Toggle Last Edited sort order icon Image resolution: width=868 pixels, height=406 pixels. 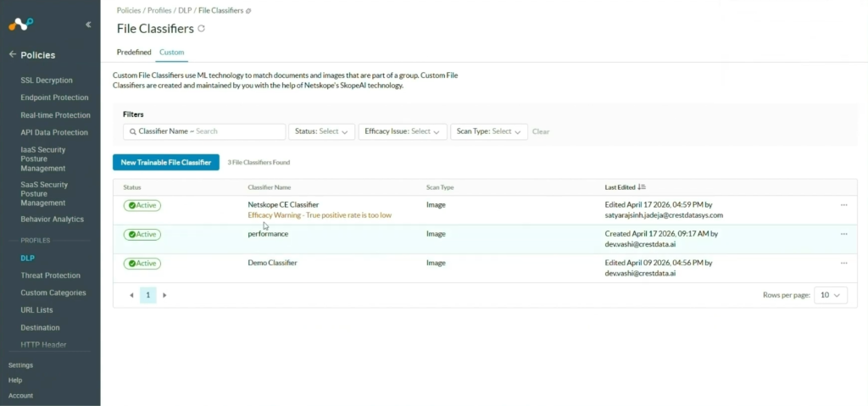(642, 187)
